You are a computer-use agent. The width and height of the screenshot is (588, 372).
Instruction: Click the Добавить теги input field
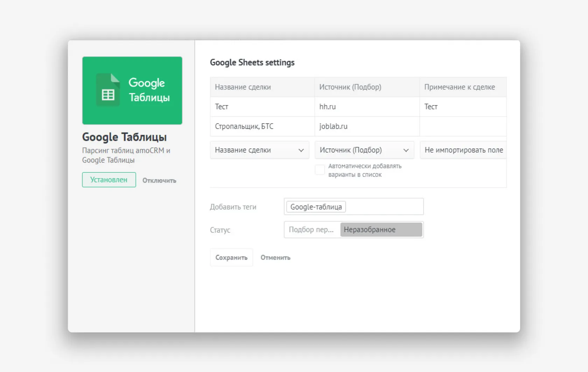point(385,207)
